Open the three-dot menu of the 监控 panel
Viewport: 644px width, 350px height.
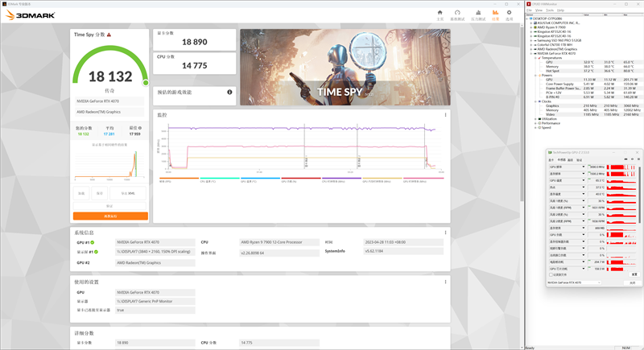tap(445, 115)
